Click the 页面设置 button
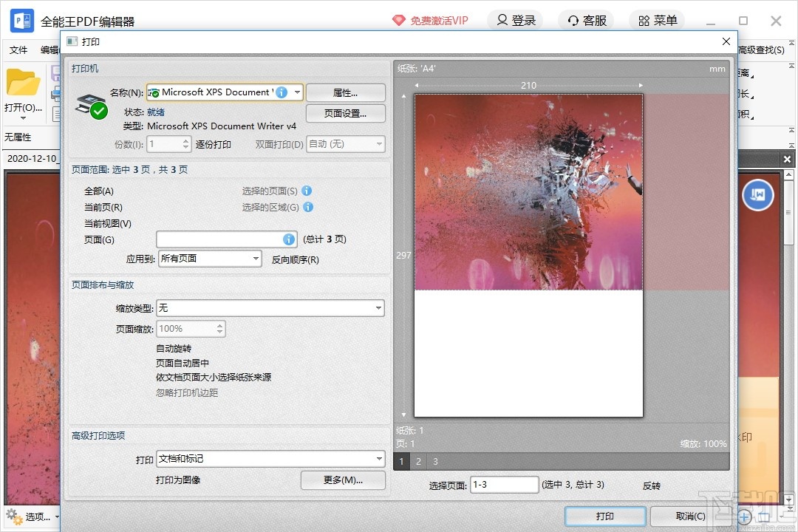The width and height of the screenshot is (798, 532). point(345,113)
